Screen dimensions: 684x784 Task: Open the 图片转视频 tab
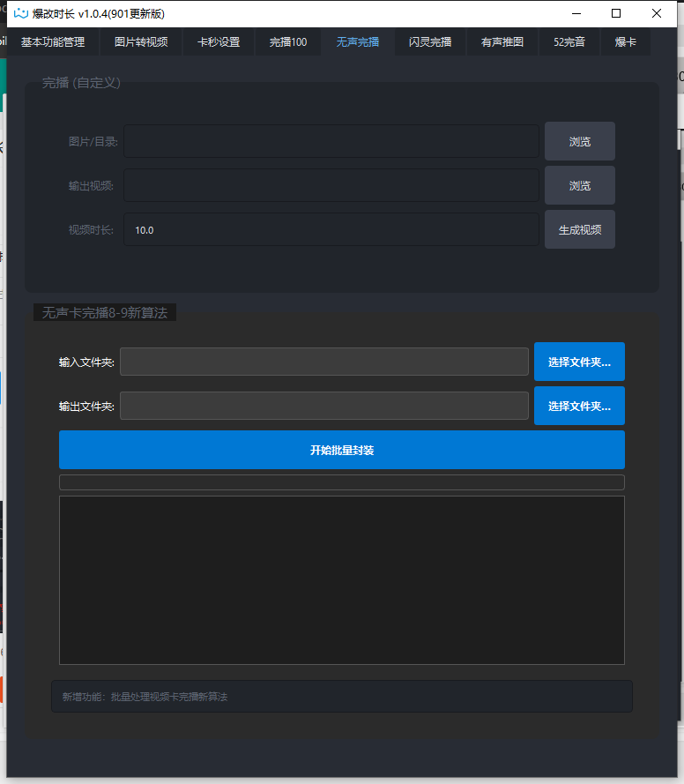tap(141, 41)
